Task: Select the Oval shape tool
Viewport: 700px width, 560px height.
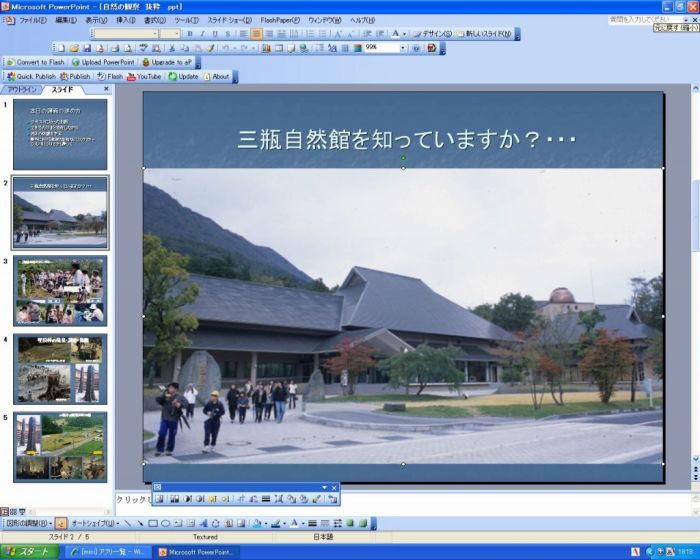Action: click(x=166, y=523)
